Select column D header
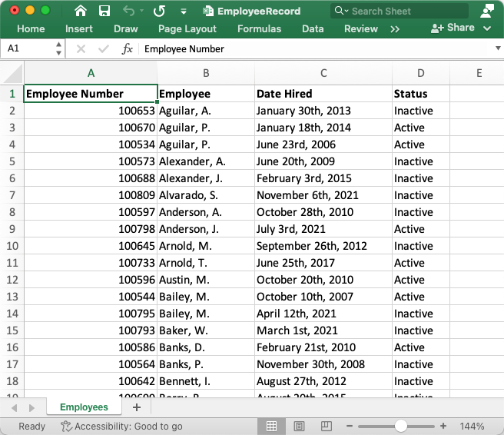Viewport: 504px width, 435px height. (x=421, y=73)
